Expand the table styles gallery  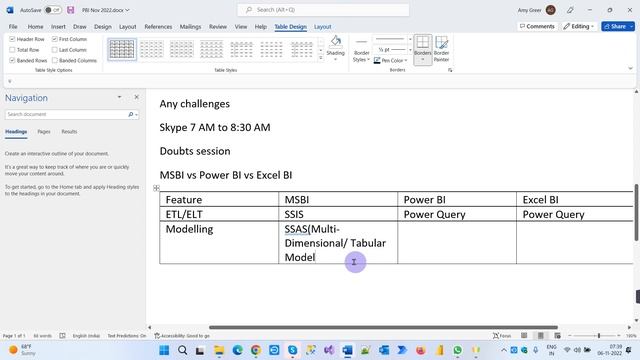tap(321, 58)
